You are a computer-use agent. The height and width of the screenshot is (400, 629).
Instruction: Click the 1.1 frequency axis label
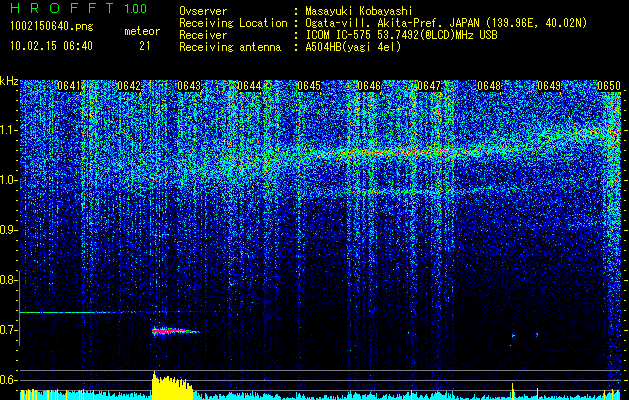(9, 130)
